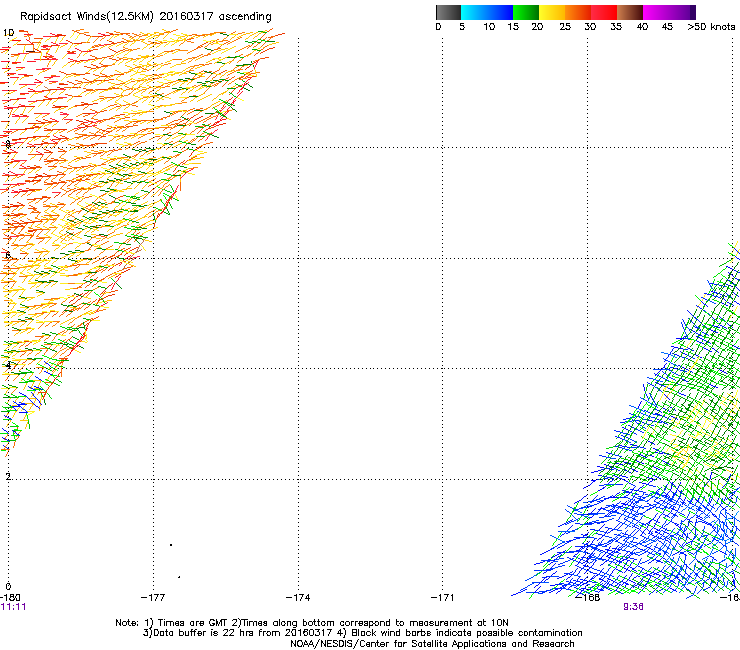The width and height of the screenshot is (740, 650).
Task: Click the '15' label under the color bar
Action: pyautogui.click(x=513, y=27)
